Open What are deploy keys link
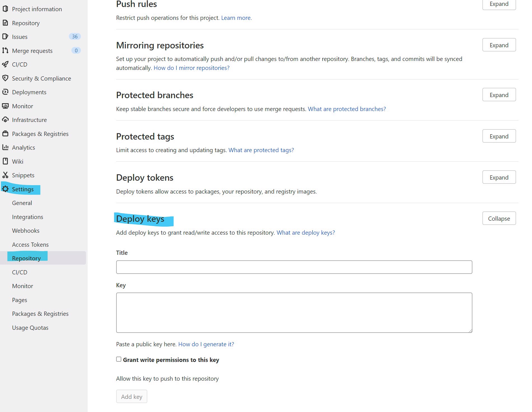Image resolution: width=532 pixels, height=412 pixels. click(x=306, y=232)
